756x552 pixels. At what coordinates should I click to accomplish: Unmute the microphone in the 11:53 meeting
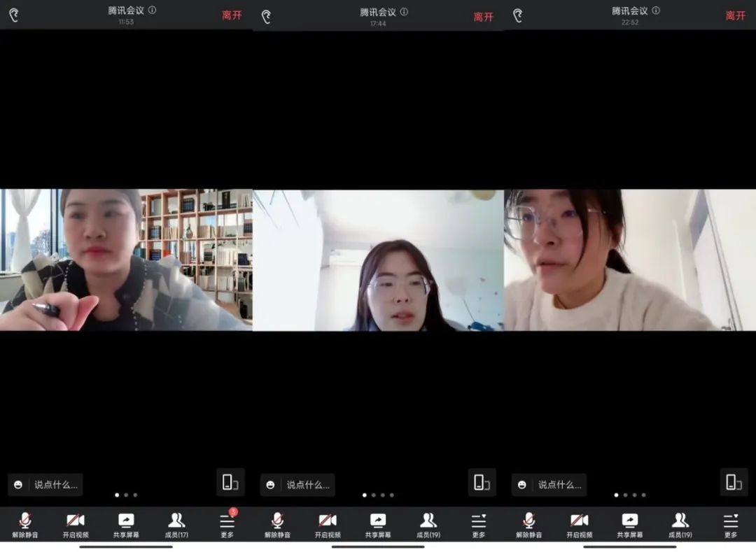pos(25,524)
